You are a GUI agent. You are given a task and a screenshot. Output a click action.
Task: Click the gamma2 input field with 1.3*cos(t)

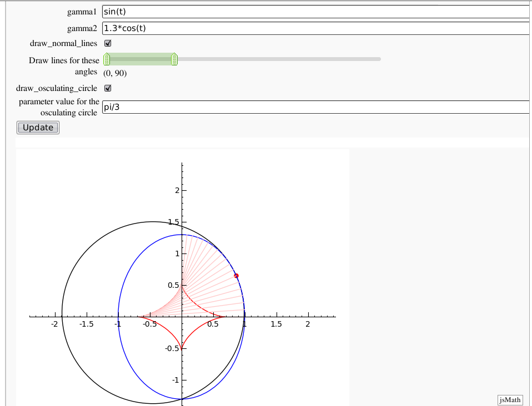coord(315,28)
